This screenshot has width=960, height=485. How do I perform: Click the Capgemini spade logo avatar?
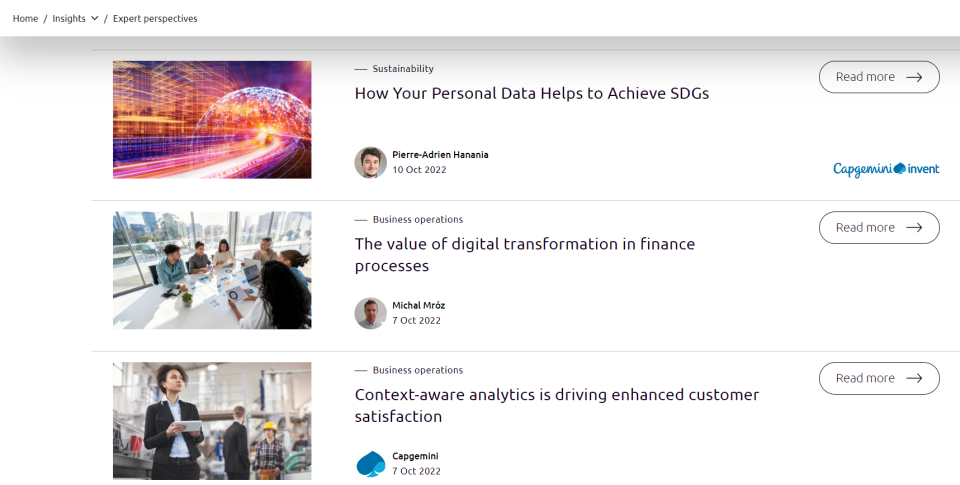(x=370, y=464)
